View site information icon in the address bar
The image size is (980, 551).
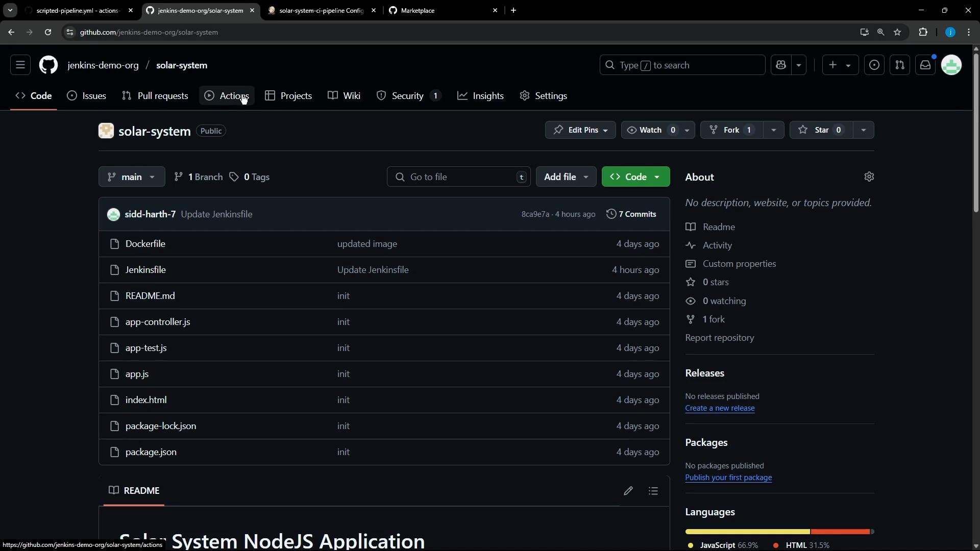pos(70,32)
